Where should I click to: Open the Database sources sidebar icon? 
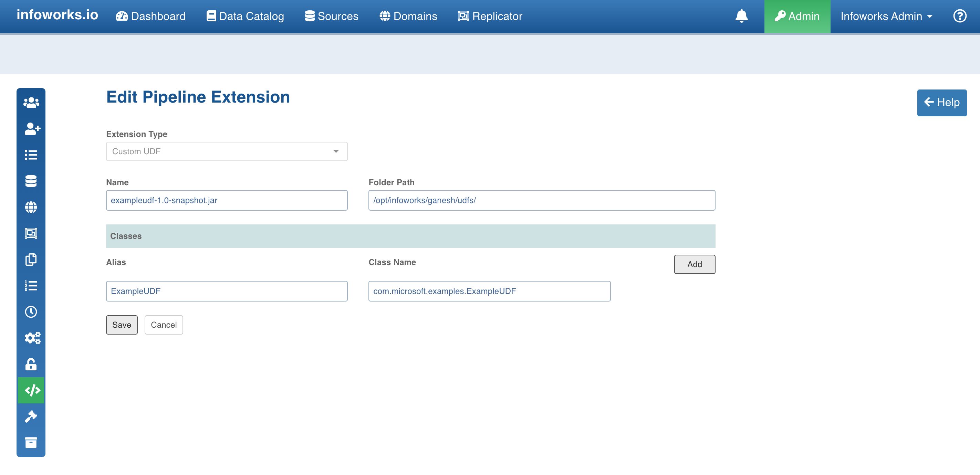tap(31, 181)
